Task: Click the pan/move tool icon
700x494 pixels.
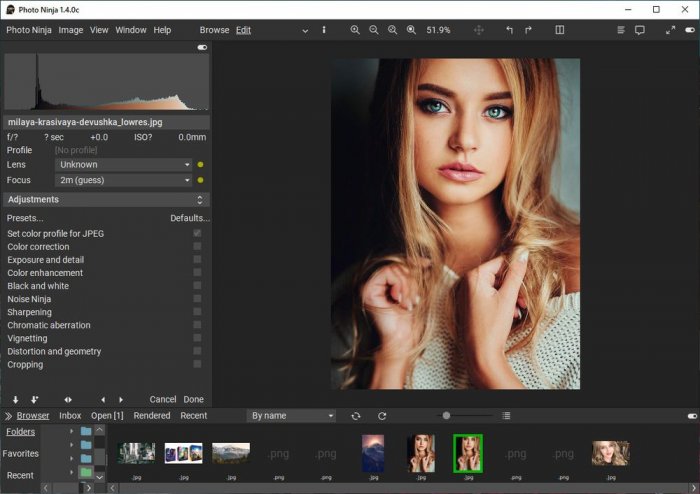Action: click(478, 30)
